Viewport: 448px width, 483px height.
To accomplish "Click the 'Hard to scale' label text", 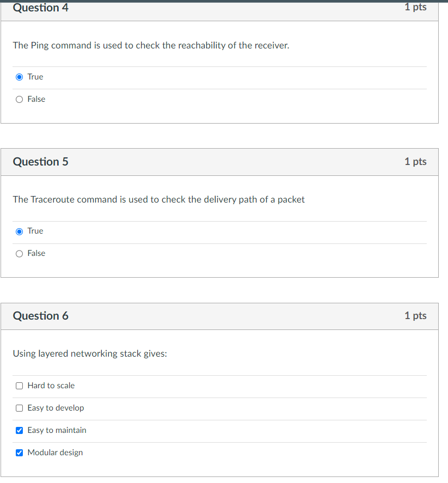I will (x=51, y=386).
